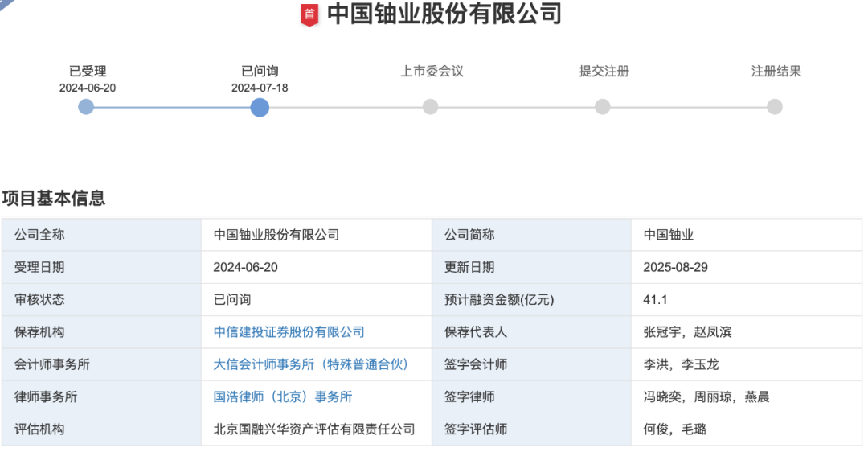The image size is (868, 452).
Task: Click the page title 中国铀业股份有限公司
Action: [x=444, y=14]
